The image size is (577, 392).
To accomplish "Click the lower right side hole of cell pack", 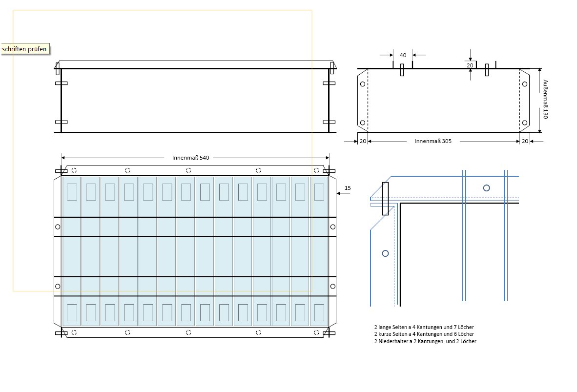I will [x=332, y=286].
